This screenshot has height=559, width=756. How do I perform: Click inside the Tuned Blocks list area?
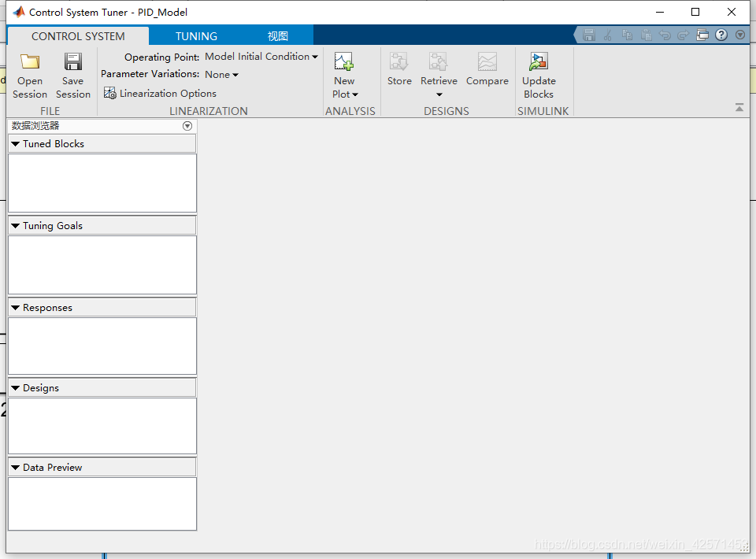102,183
